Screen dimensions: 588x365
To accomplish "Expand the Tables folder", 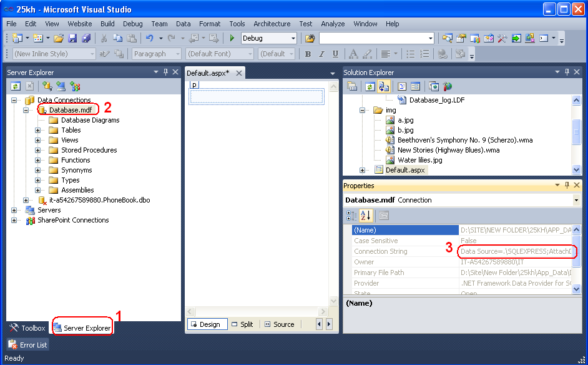I will (37, 130).
